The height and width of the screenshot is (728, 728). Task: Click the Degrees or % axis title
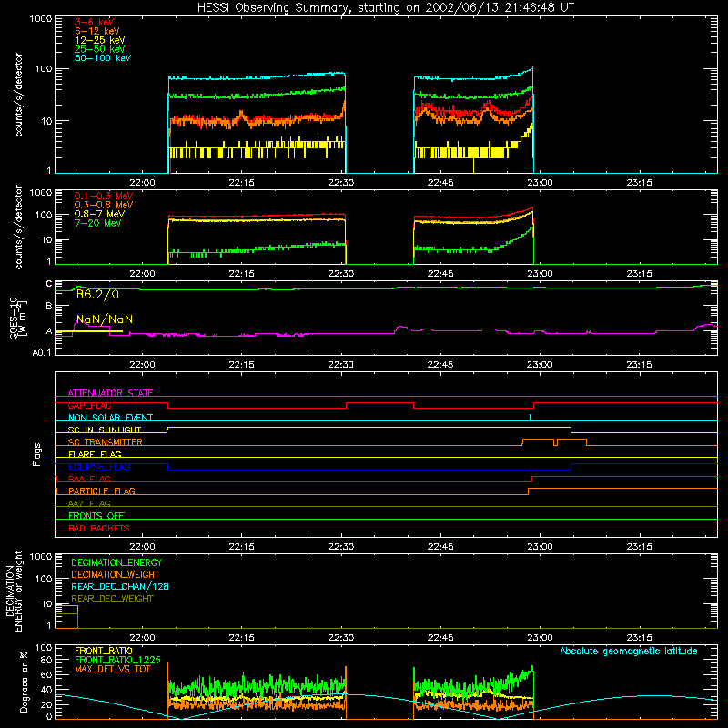[24, 682]
